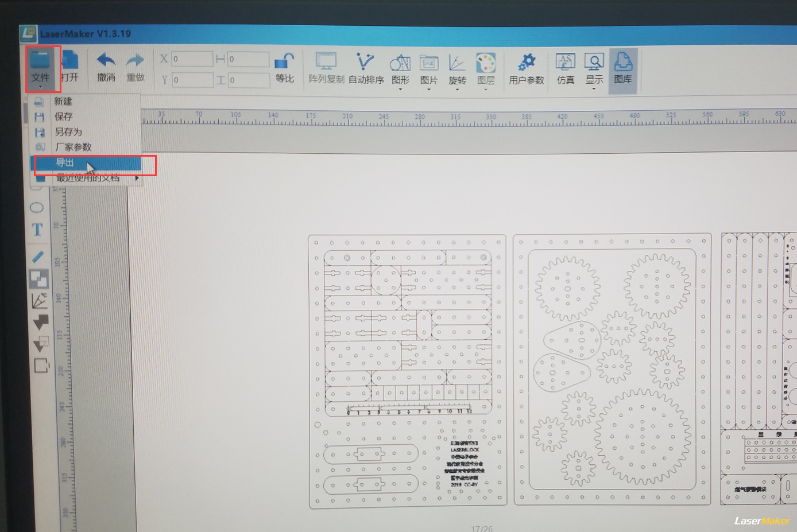Run 自动排序 auto sort
797x532 pixels.
click(366, 68)
